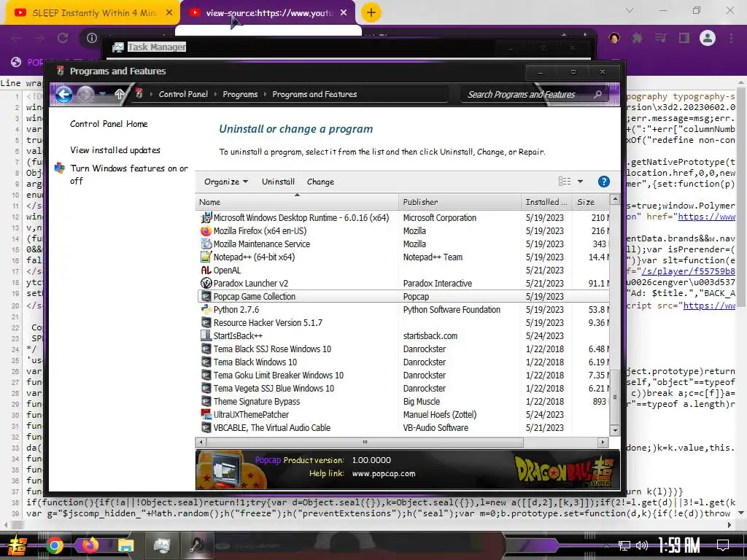
Task: Select Mozilla Maintenance Service row
Action: (403, 244)
